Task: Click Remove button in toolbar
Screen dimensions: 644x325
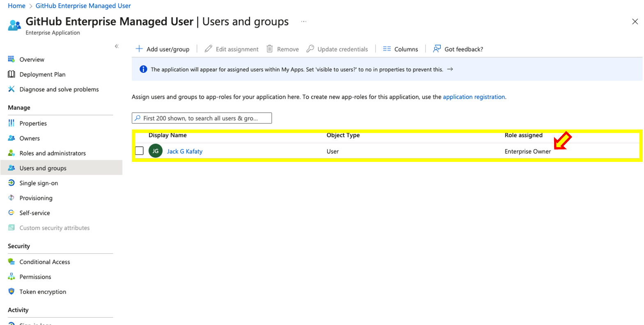Action: pos(282,49)
